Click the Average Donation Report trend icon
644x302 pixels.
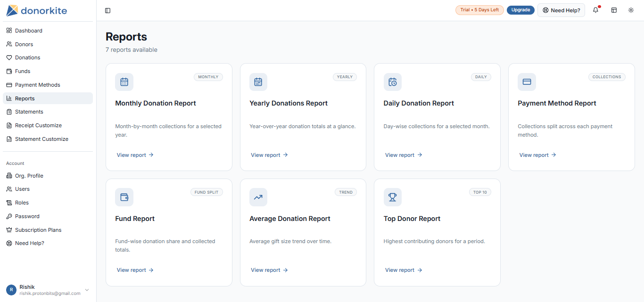tap(258, 197)
